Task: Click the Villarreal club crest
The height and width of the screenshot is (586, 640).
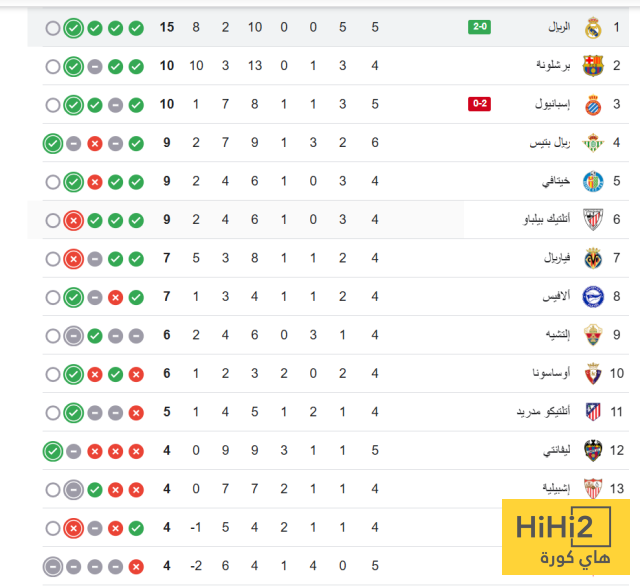Action: pos(593,258)
